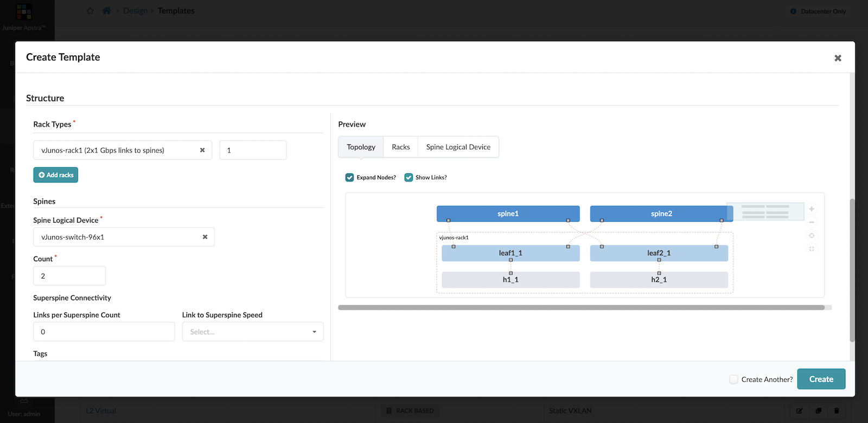This screenshot has width=868, height=423.
Task: Open the Rack Types selector for vJunos-rack1
Action: pos(123,150)
